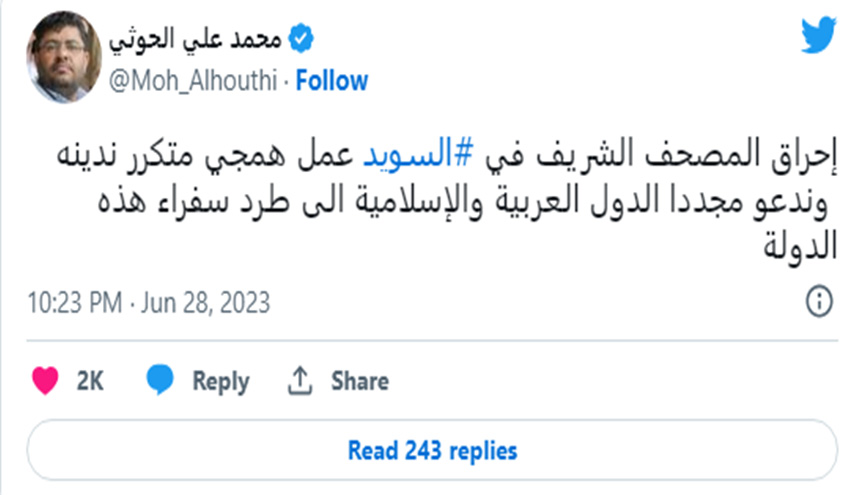Click the Jun 28, 2023 date
855x495 pixels.
[203, 302]
